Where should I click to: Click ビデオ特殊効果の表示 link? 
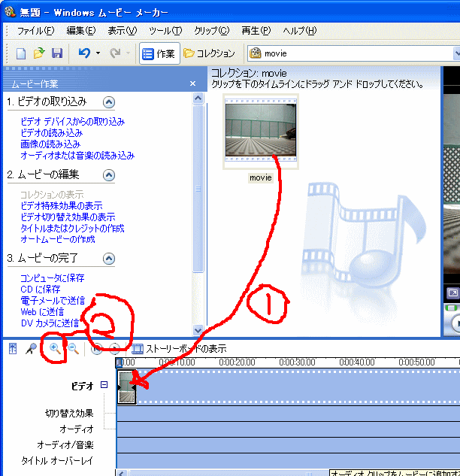point(62,206)
